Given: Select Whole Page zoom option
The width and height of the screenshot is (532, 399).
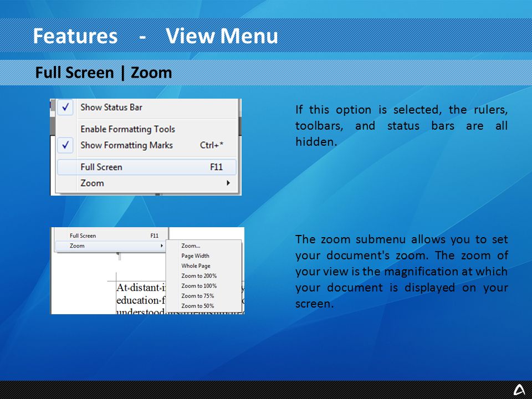Looking at the screenshot, I should coord(196,266).
